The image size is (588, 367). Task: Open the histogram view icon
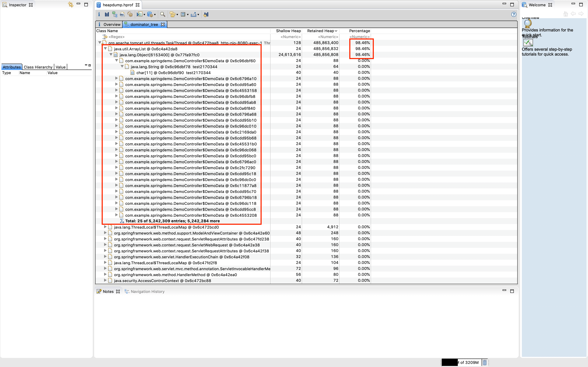pos(107,14)
